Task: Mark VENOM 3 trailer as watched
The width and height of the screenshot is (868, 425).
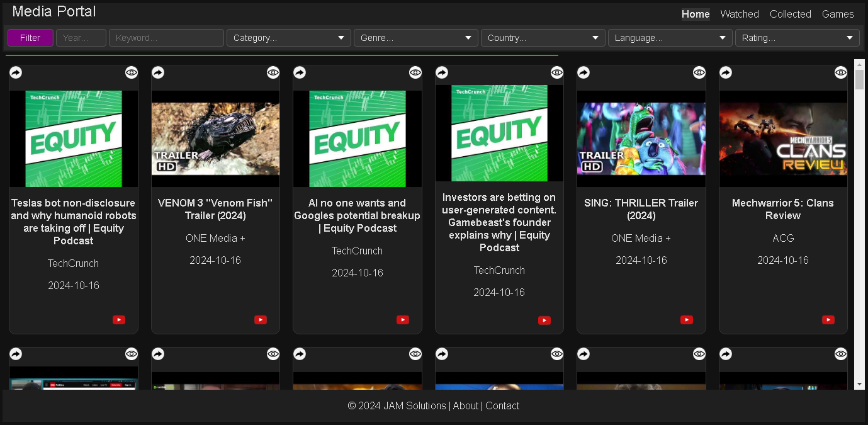Action: [x=273, y=73]
